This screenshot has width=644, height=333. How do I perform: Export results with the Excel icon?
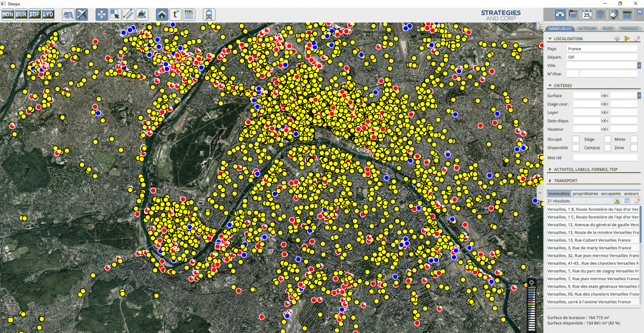pos(617,201)
